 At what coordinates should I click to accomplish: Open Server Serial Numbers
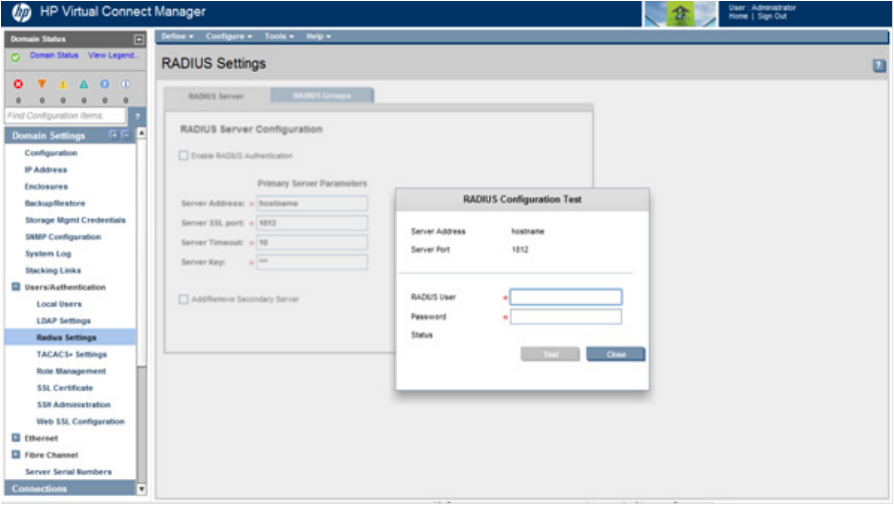click(x=68, y=472)
